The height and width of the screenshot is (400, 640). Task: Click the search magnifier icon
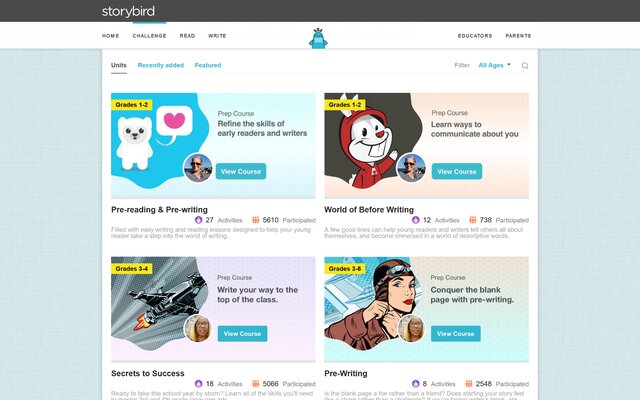[x=525, y=66]
